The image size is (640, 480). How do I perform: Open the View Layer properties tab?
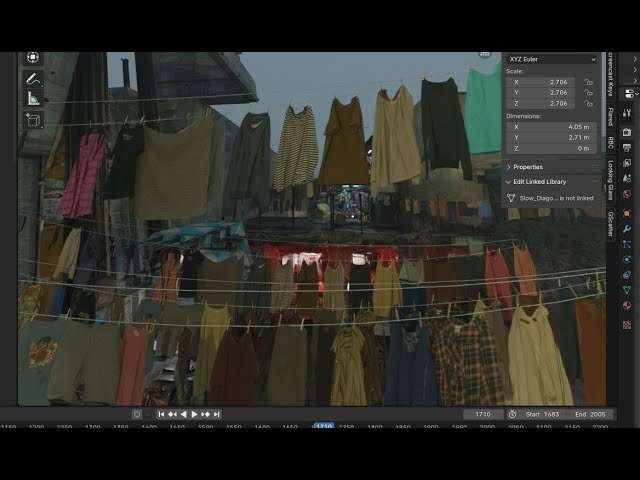[627, 163]
